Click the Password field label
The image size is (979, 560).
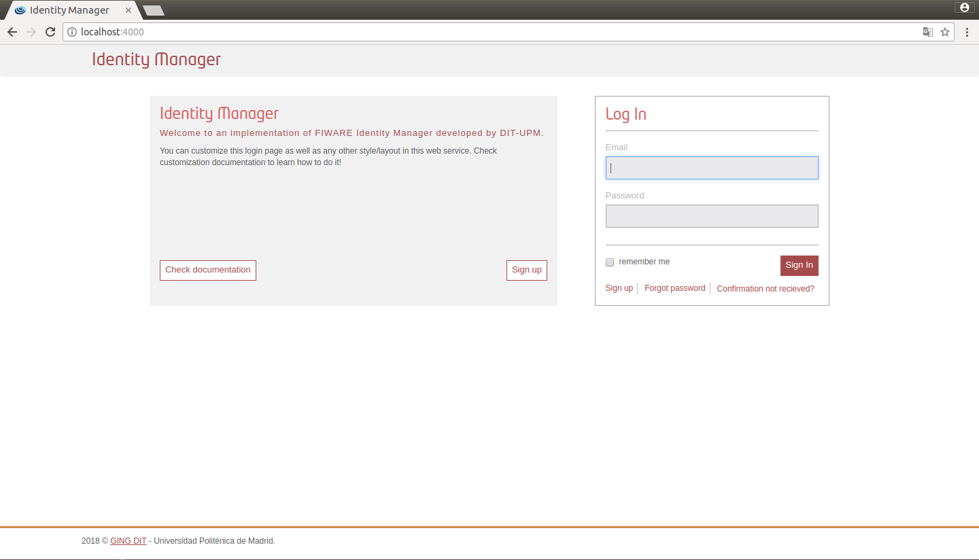[625, 196]
